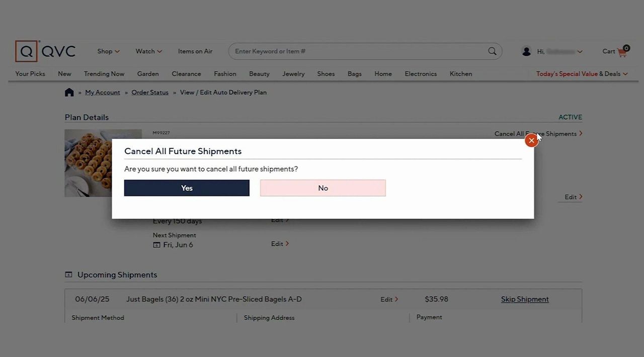The height and width of the screenshot is (357, 644).
Task: Click calendar icon beside Fri, Jun 6
Action: 156,245
